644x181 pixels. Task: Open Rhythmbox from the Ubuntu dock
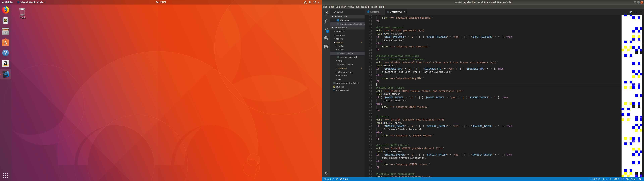6,21
